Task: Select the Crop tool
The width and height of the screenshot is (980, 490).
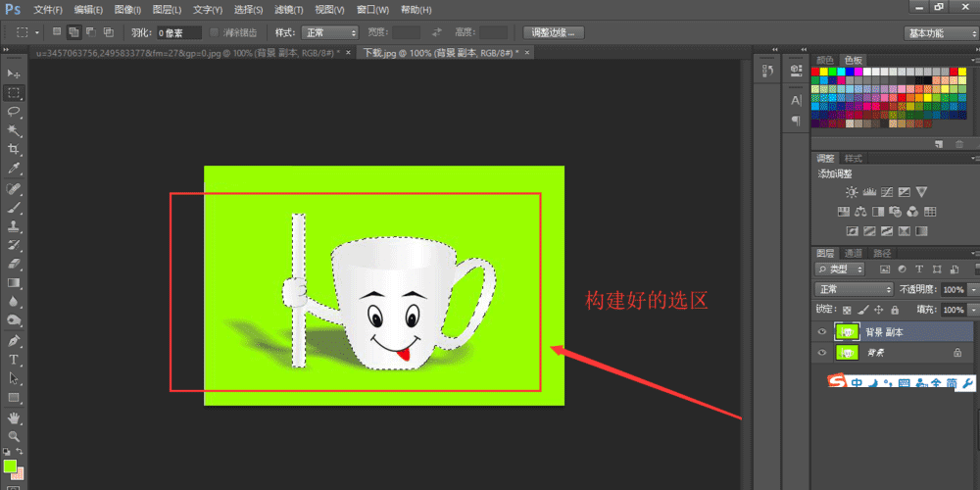Action: click(14, 149)
